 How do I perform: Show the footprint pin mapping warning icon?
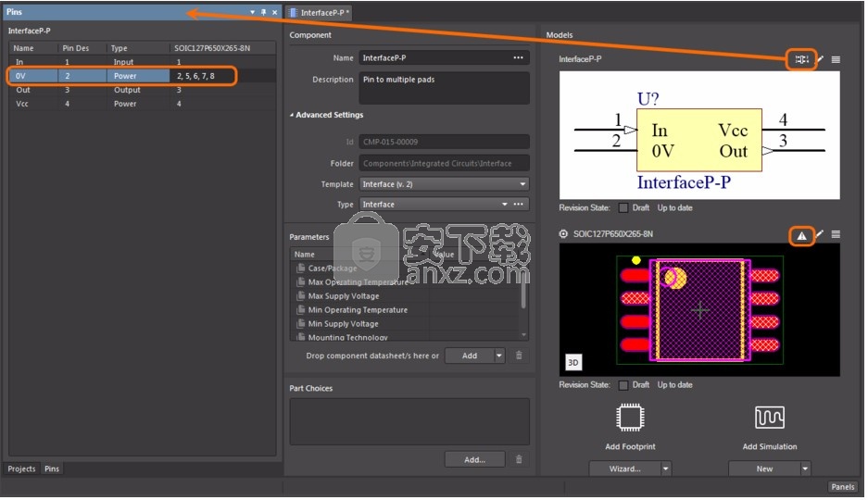coord(801,235)
